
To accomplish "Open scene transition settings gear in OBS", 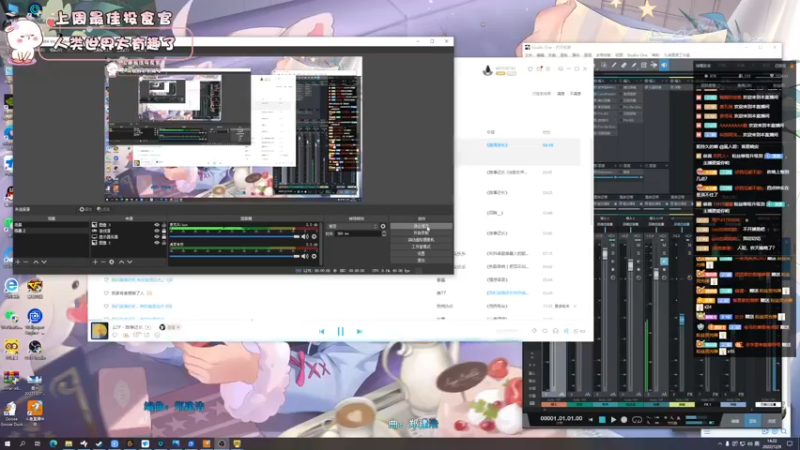I will [x=383, y=226].
